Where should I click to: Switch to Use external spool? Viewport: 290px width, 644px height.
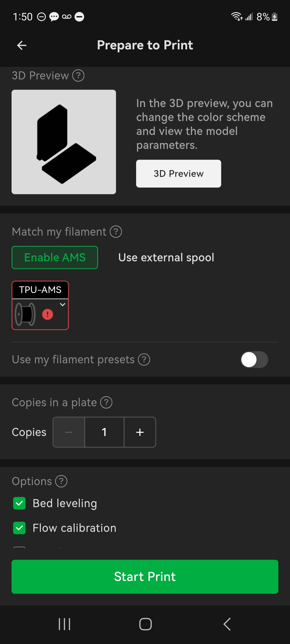tap(166, 258)
